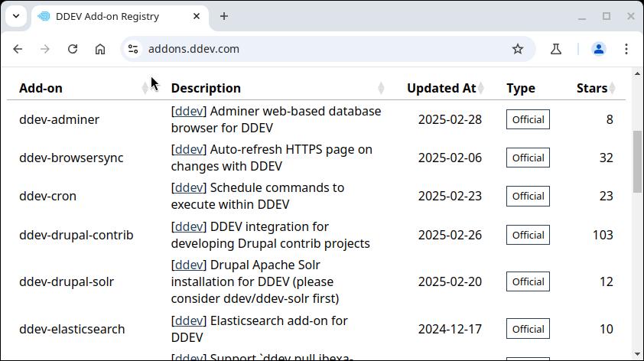
Task: Click the browser back arrow
Action: pos(18,49)
